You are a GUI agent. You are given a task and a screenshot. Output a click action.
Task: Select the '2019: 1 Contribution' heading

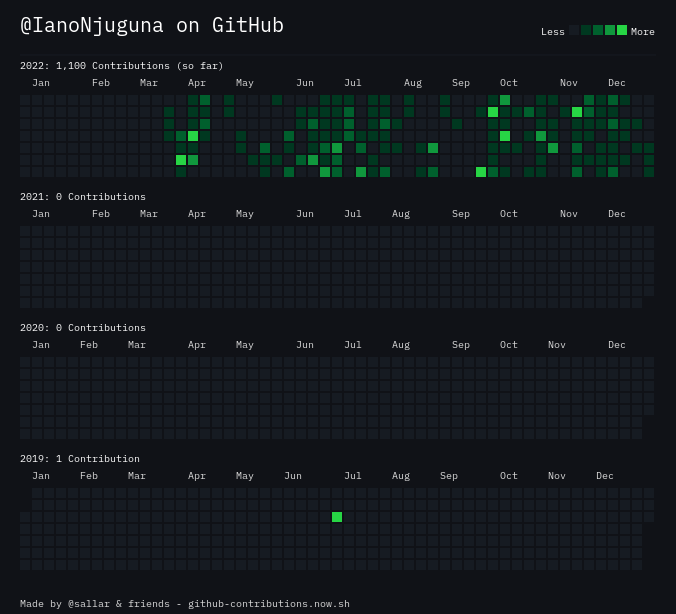(80, 459)
